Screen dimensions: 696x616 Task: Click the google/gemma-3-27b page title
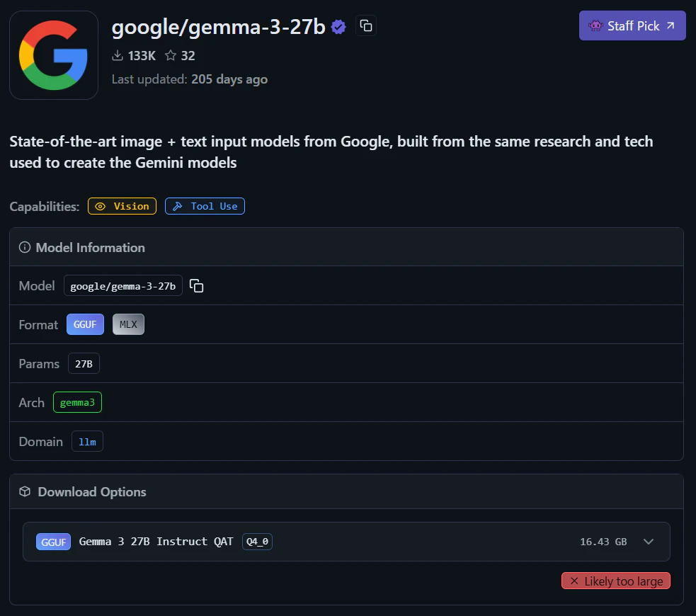[x=218, y=27]
